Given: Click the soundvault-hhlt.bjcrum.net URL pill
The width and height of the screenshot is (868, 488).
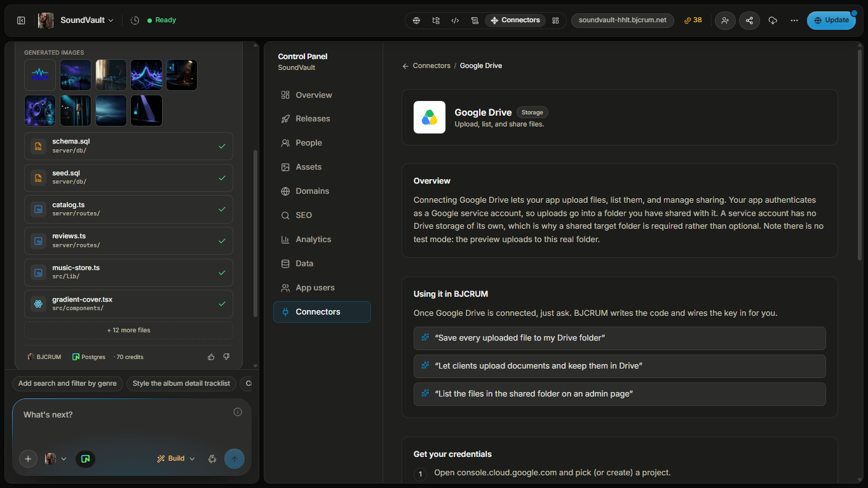Looking at the screenshot, I should click(x=623, y=20).
